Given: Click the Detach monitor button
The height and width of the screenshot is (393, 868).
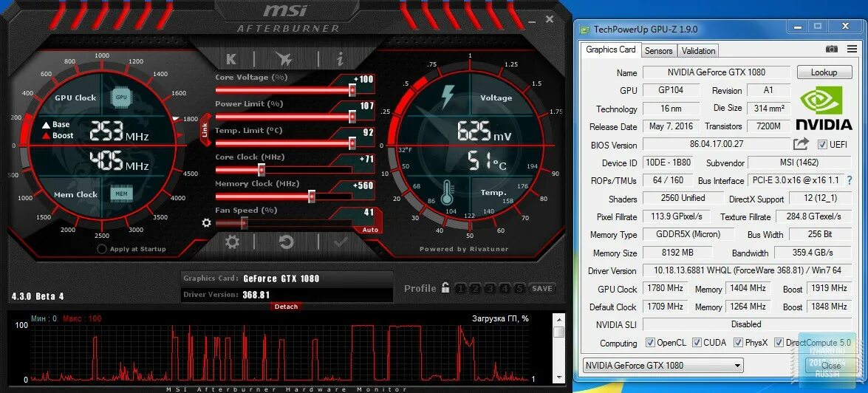Looking at the screenshot, I should click(x=286, y=306).
